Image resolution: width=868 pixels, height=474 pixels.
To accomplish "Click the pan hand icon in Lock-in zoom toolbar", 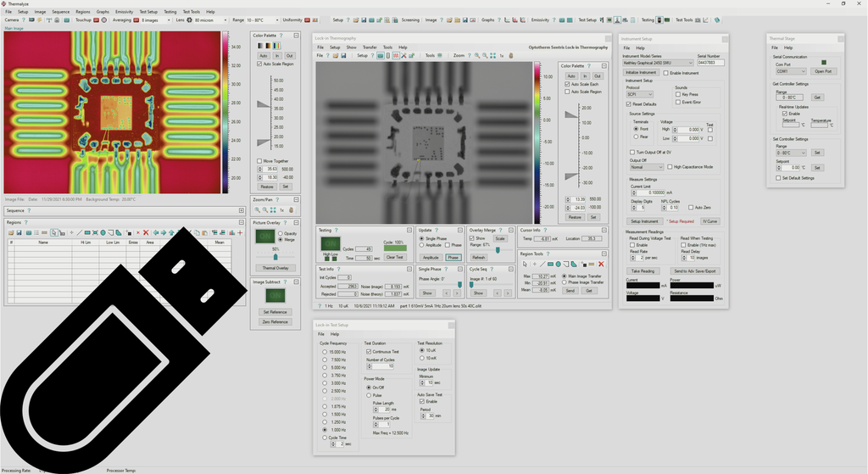I will click(x=511, y=55).
